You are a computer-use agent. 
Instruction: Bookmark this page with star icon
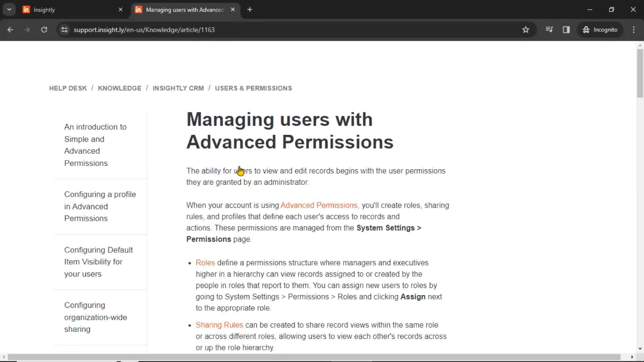pos(526,30)
